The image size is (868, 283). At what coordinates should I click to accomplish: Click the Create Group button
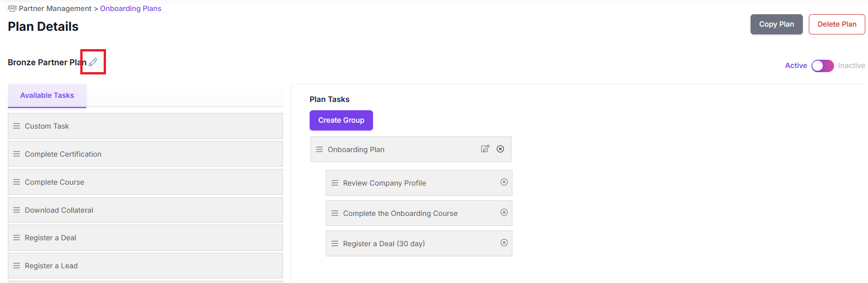pos(341,120)
